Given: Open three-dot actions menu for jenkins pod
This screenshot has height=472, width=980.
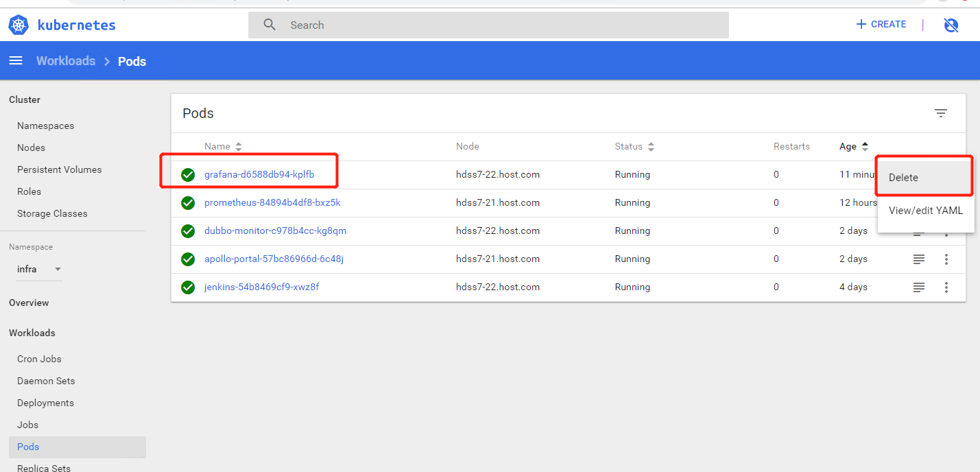Looking at the screenshot, I should pos(946,287).
